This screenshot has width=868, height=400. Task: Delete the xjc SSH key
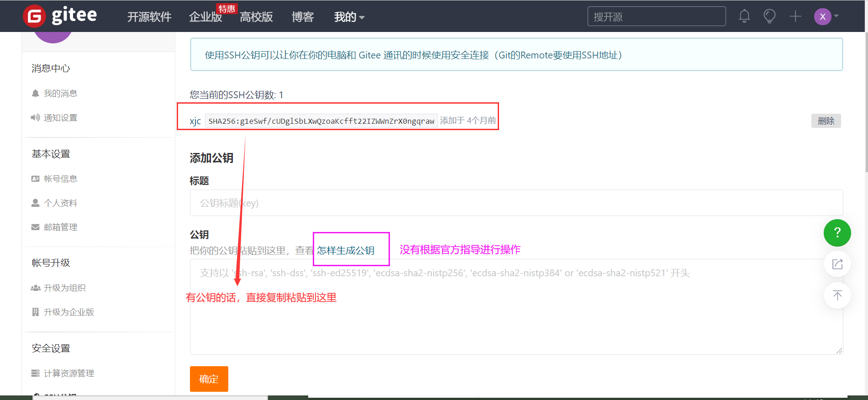coord(826,121)
